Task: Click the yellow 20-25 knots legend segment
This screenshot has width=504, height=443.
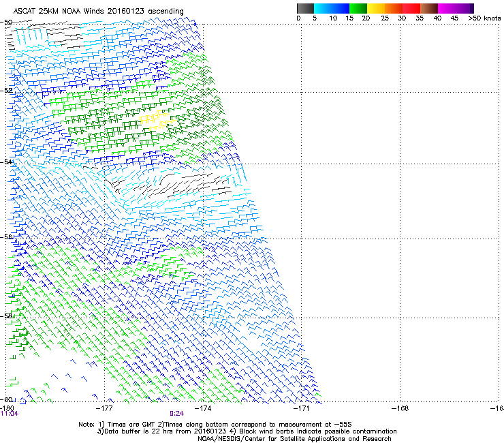Action: [376, 8]
